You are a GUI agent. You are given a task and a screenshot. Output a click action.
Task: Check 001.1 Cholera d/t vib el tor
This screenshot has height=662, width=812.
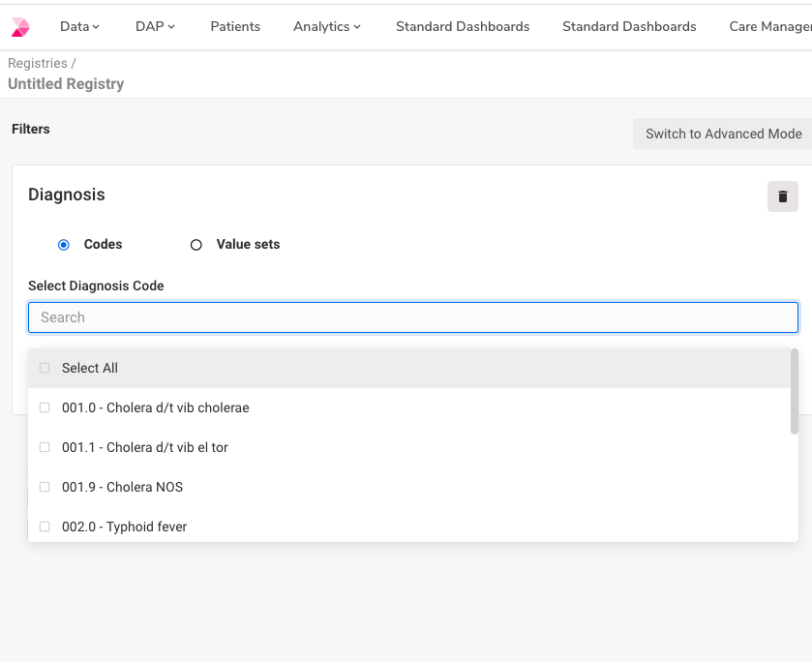point(45,447)
